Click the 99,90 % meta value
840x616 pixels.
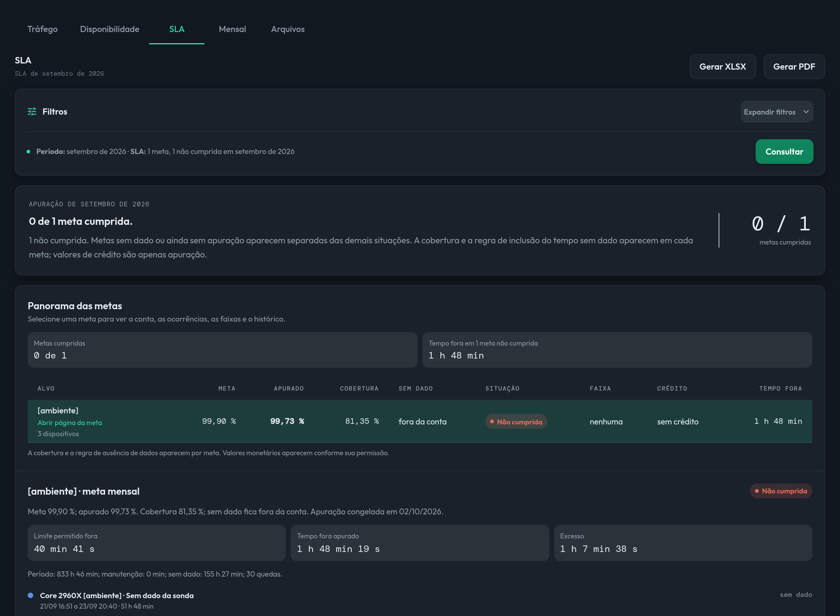click(x=219, y=421)
